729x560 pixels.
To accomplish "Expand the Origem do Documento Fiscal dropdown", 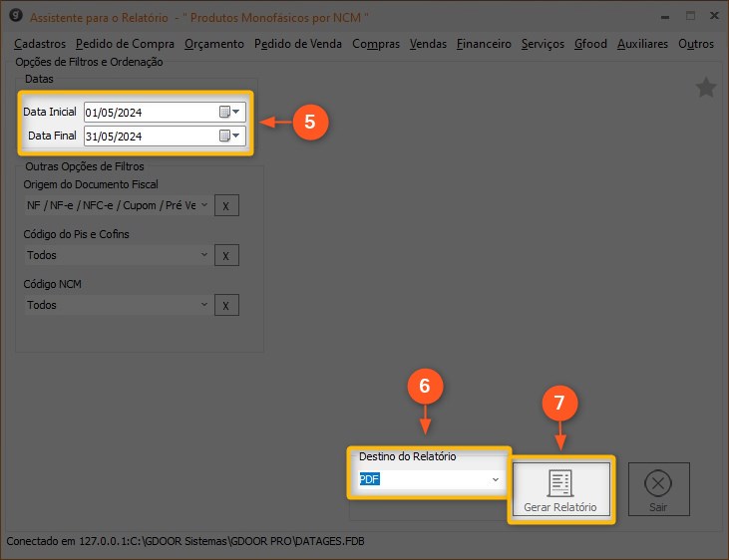I will [204, 204].
